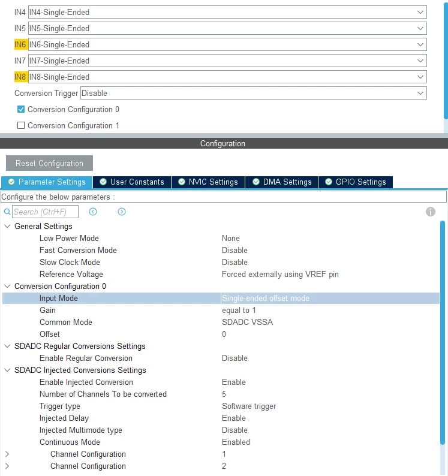The height and width of the screenshot is (476, 448).
Task: Select the Injected Multimode type row
Action: pos(221,430)
